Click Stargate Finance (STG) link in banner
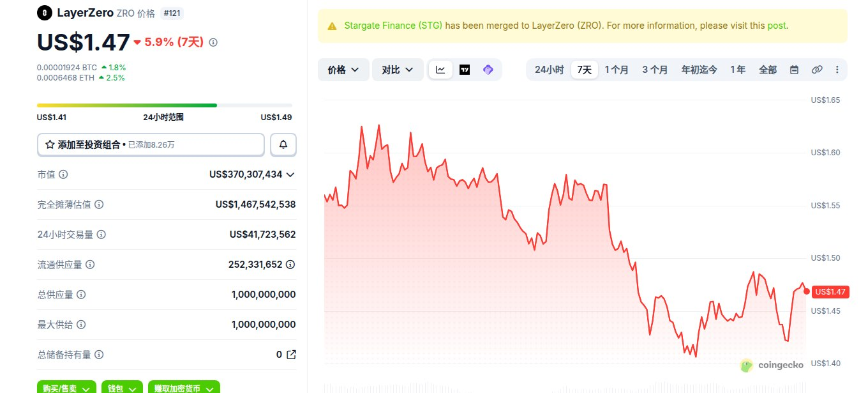The width and height of the screenshot is (868, 393). tap(393, 26)
